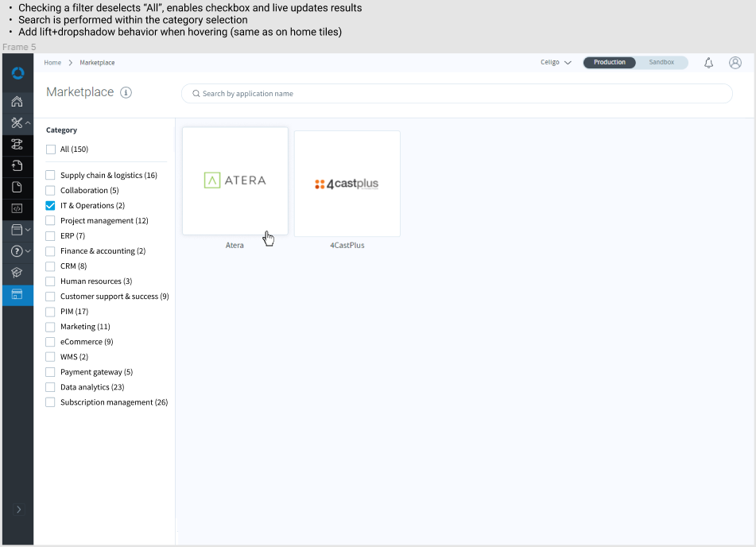This screenshot has width=756, height=547.
Task: Expand the sidebar with the bottom arrow
Action: 18,510
